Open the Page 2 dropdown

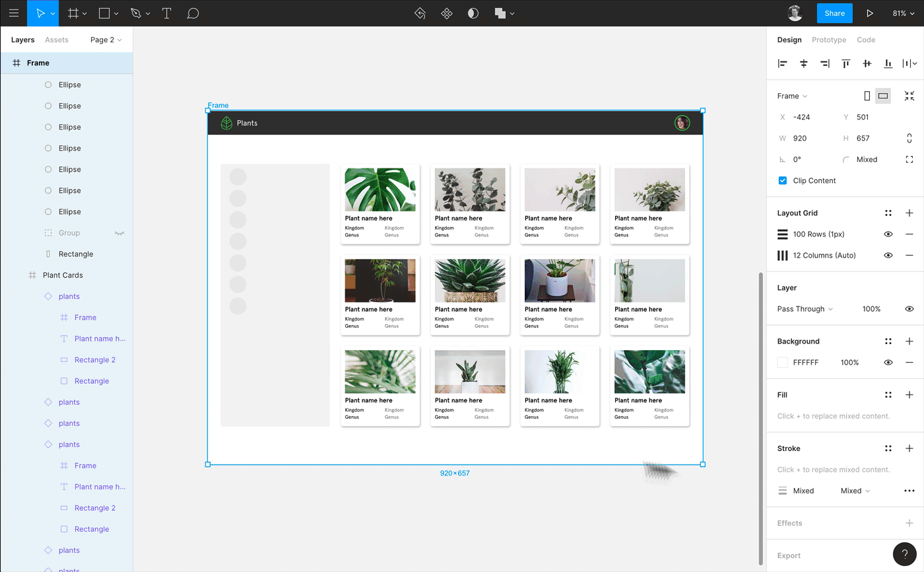click(106, 40)
